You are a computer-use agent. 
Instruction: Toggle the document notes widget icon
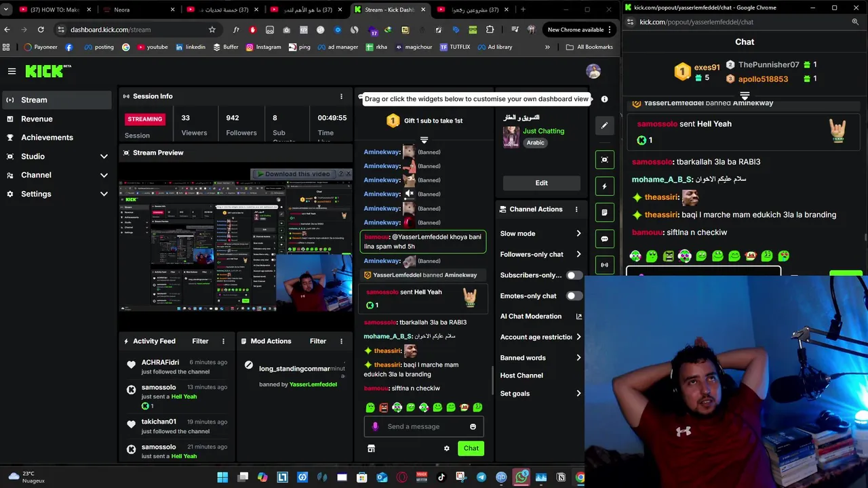pos(604,212)
